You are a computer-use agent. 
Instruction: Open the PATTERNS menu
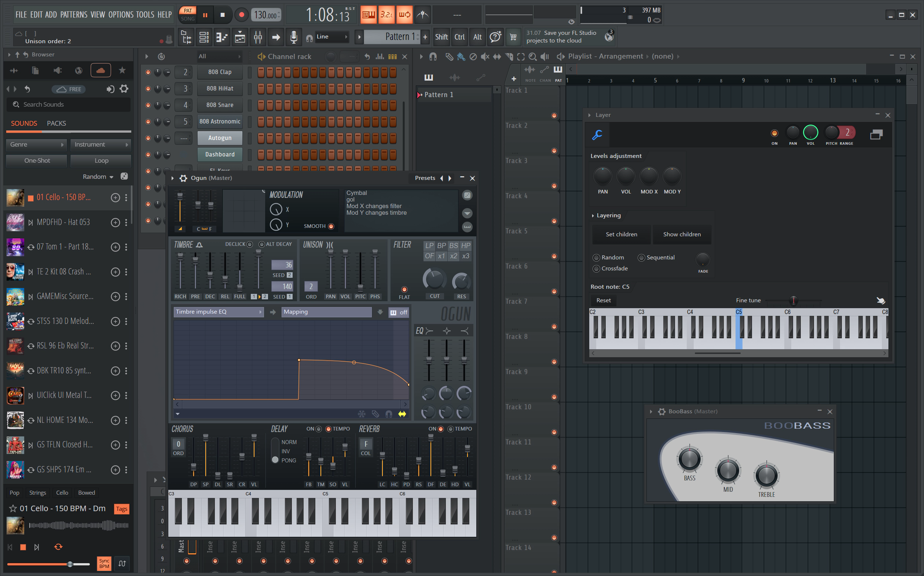click(74, 15)
